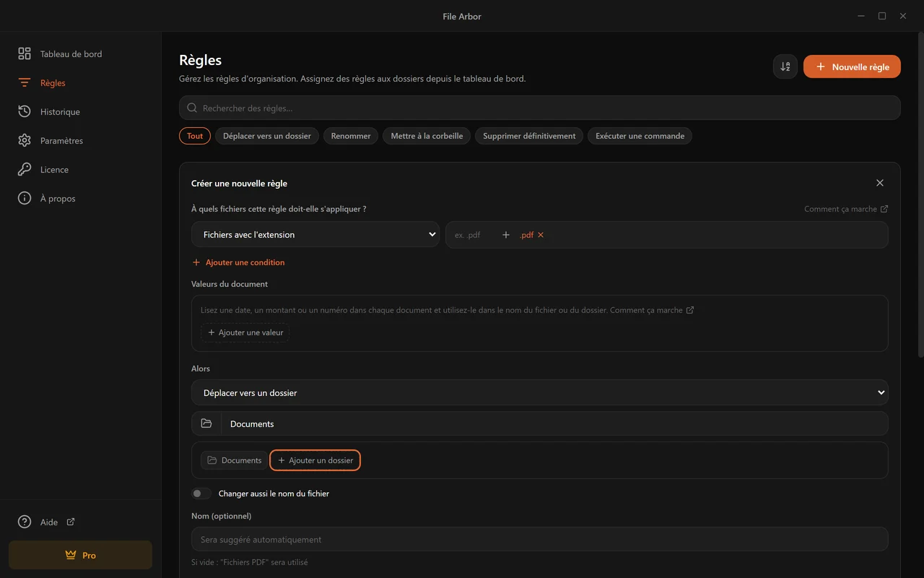This screenshot has height=578, width=924.
Task: Click the Documents destination path field
Action: click(554, 423)
